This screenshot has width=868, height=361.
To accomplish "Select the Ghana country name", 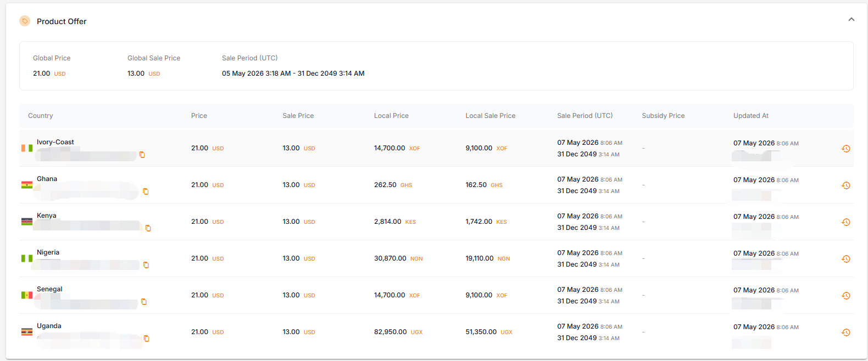I will 47,179.
